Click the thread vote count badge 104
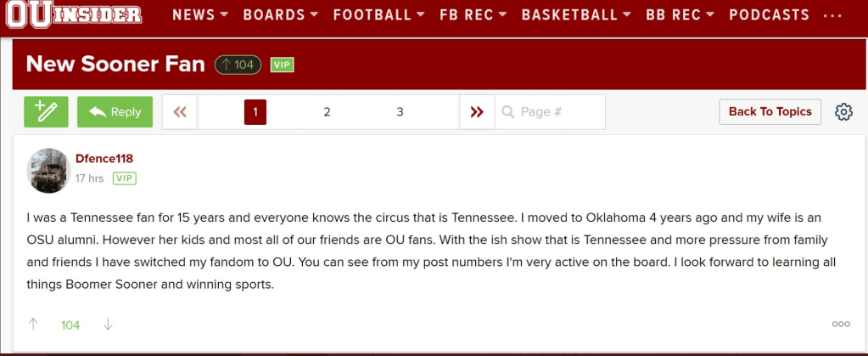This screenshot has height=356, width=868. (x=238, y=65)
